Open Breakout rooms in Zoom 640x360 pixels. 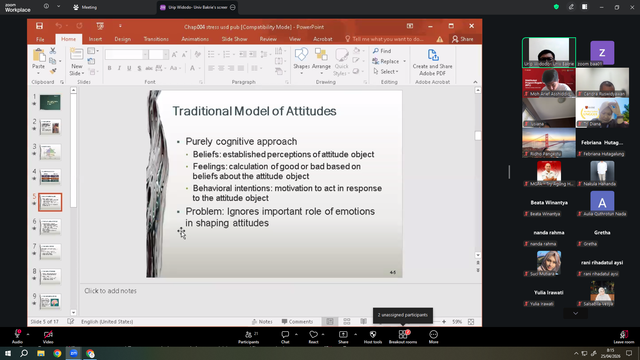point(403,337)
